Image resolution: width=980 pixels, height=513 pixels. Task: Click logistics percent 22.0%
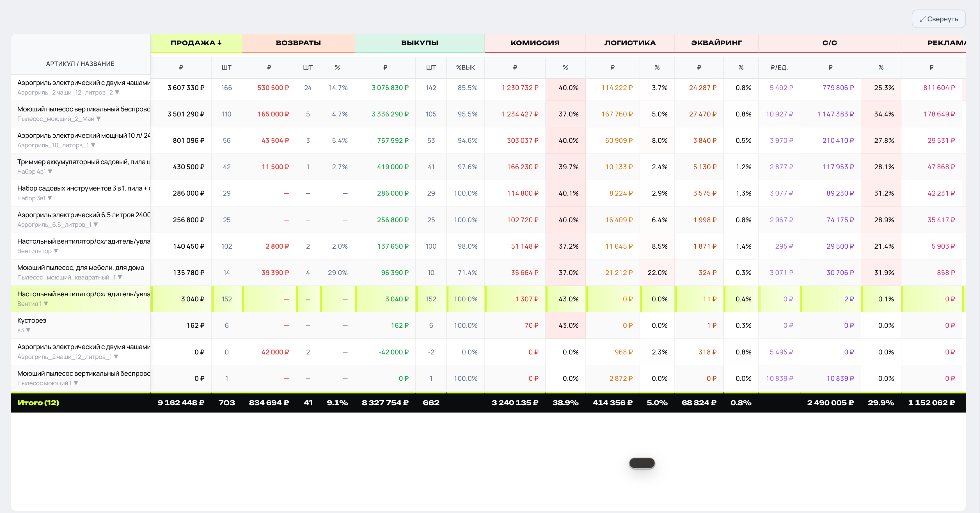(657, 273)
